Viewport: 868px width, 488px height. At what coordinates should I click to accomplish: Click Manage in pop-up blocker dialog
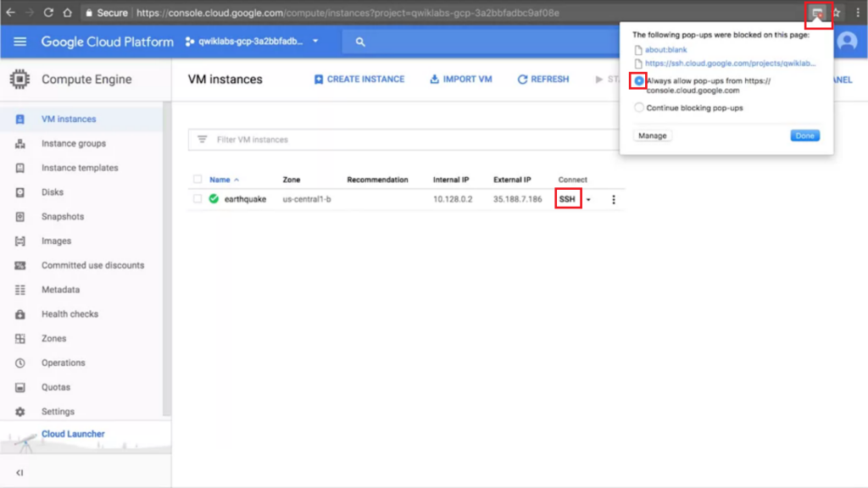(652, 136)
